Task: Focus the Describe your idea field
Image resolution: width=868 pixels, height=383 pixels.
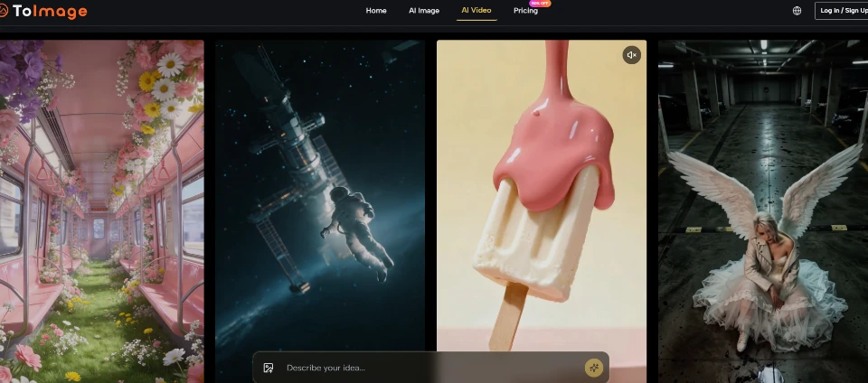Action: coord(432,368)
